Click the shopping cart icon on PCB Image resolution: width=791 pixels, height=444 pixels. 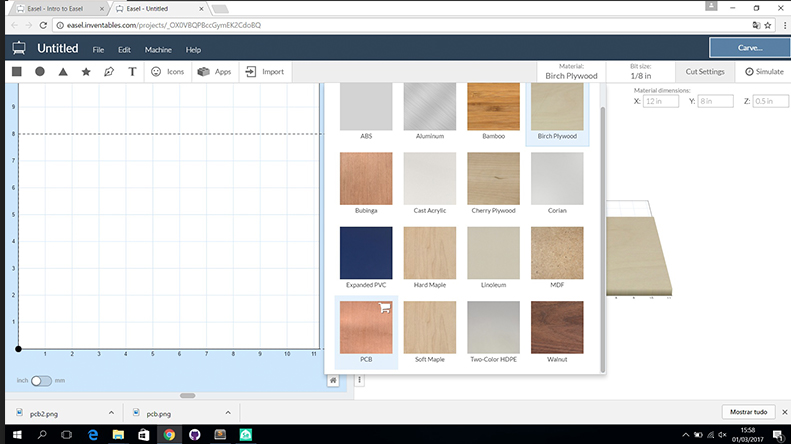tap(384, 308)
